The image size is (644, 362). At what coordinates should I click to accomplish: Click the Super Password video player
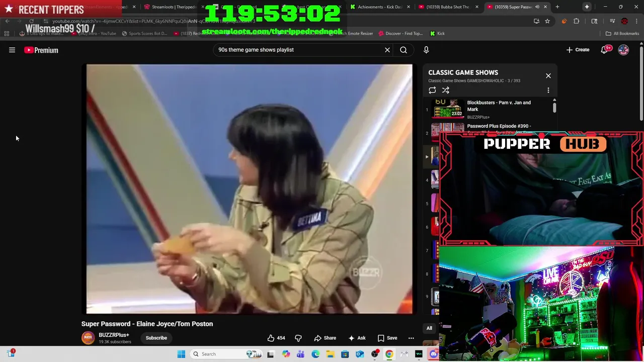(x=250, y=189)
